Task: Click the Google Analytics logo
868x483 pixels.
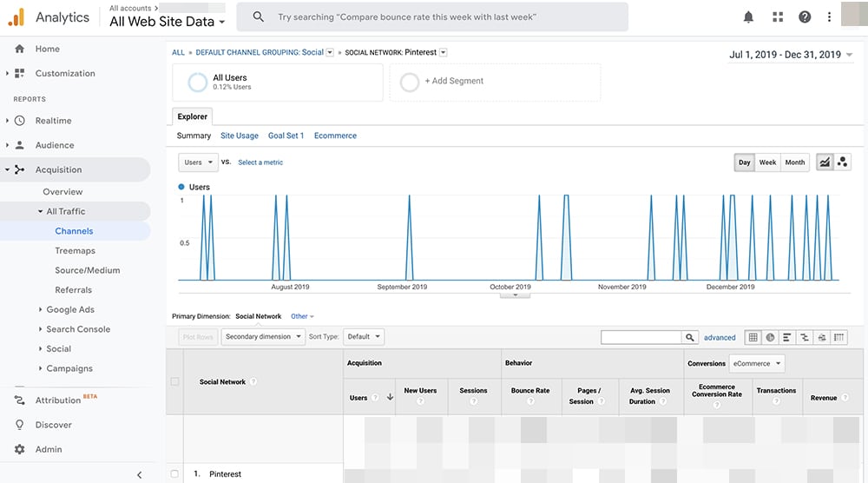Action: pyautogui.click(x=16, y=17)
